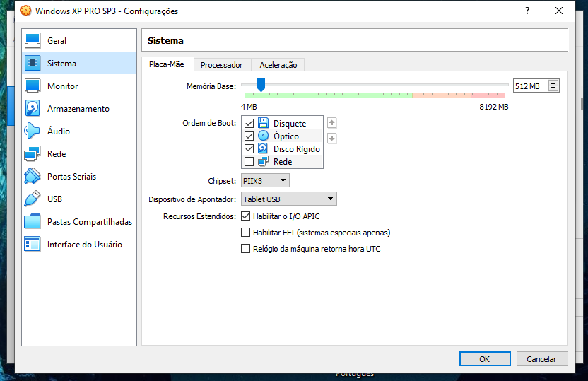Click the Disquete text in boot order
This screenshot has width=588, height=381.
pos(290,124)
